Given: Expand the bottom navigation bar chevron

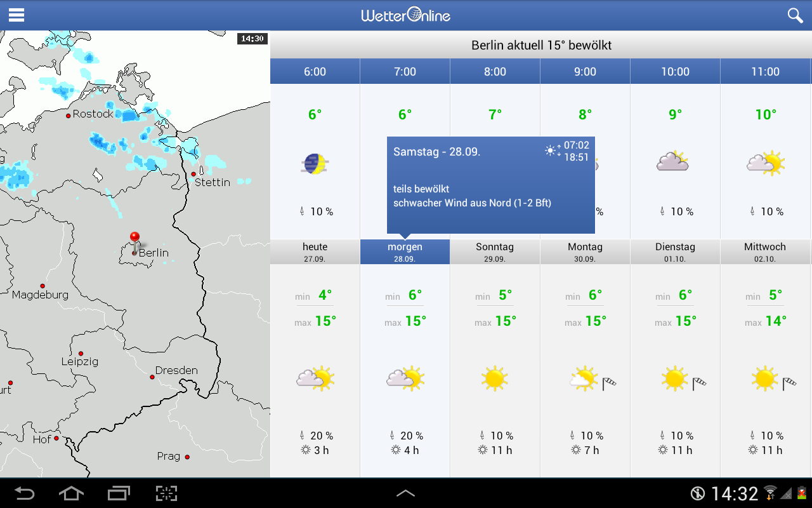Looking at the screenshot, I should coord(405,493).
